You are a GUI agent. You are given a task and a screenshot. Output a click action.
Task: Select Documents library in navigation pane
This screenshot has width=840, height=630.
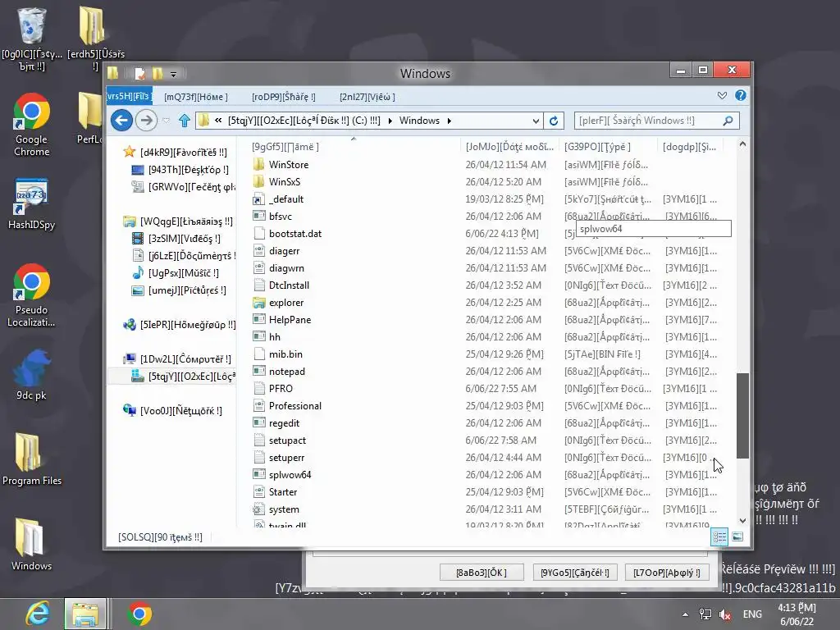click(x=183, y=256)
